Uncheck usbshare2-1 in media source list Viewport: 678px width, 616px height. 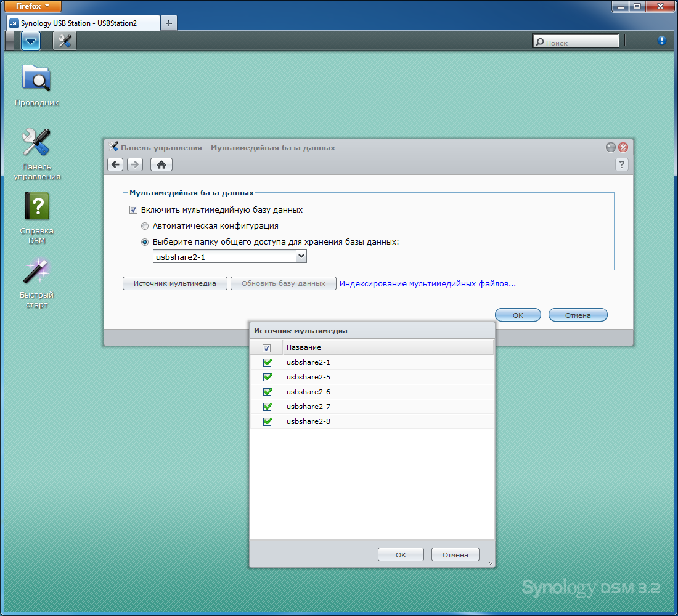[x=268, y=362]
